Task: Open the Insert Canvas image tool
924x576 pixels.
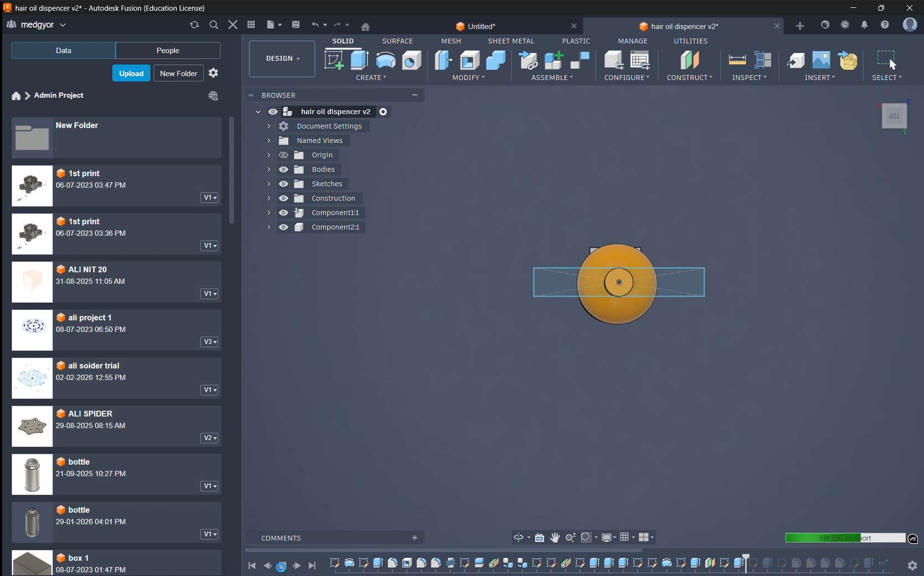Action: (821, 60)
